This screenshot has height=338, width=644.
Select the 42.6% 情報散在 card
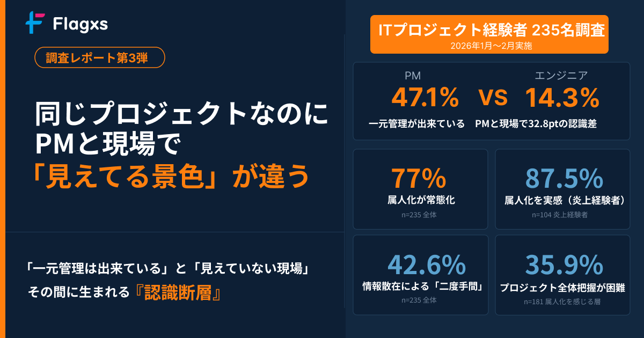421,275
